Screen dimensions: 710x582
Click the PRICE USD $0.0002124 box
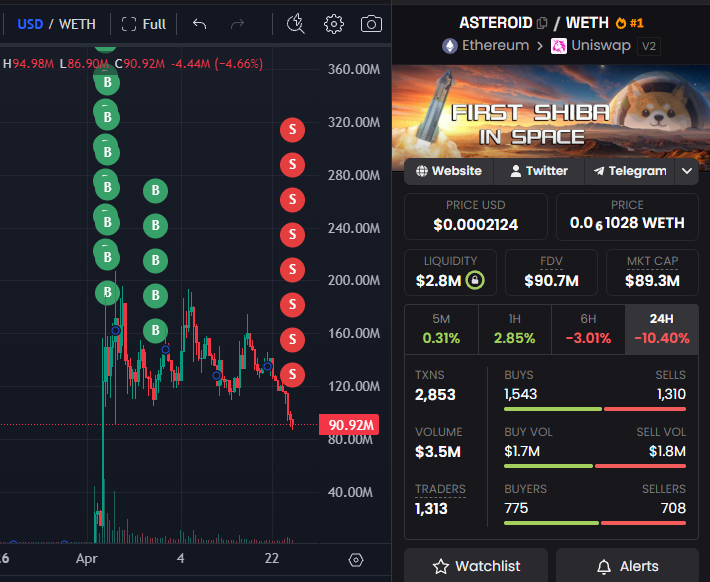click(x=475, y=216)
